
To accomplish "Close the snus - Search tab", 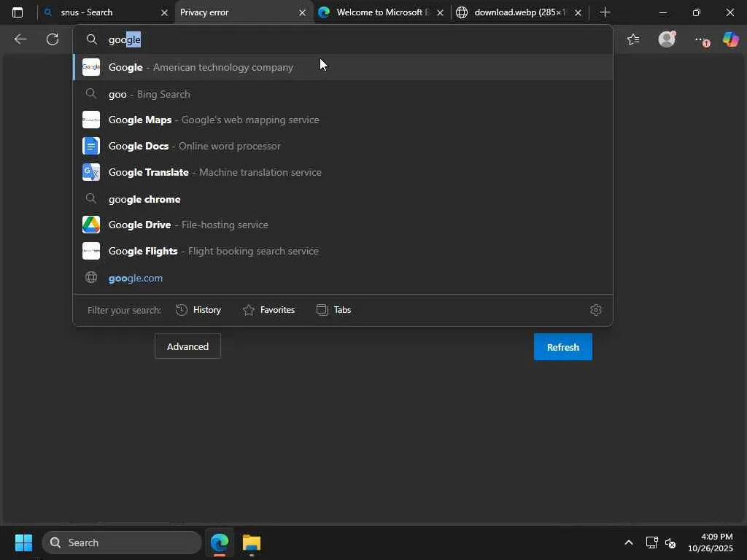I will (164, 12).
